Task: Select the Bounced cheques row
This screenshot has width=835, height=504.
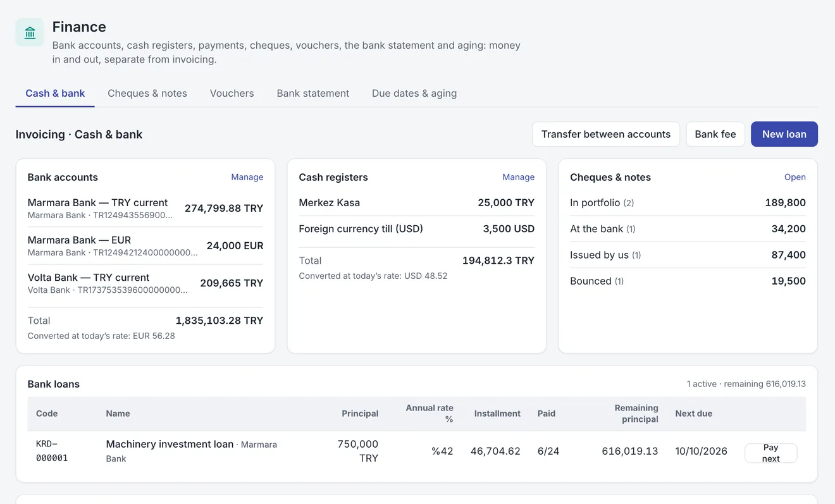Action: pyautogui.click(x=688, y=281)
